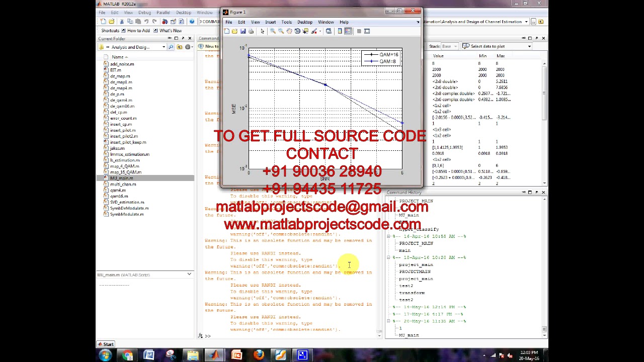Viewport: 644px width, 362px height.
Task: Click the MATLAB Help question mark icon
Action: pos(192,22)
